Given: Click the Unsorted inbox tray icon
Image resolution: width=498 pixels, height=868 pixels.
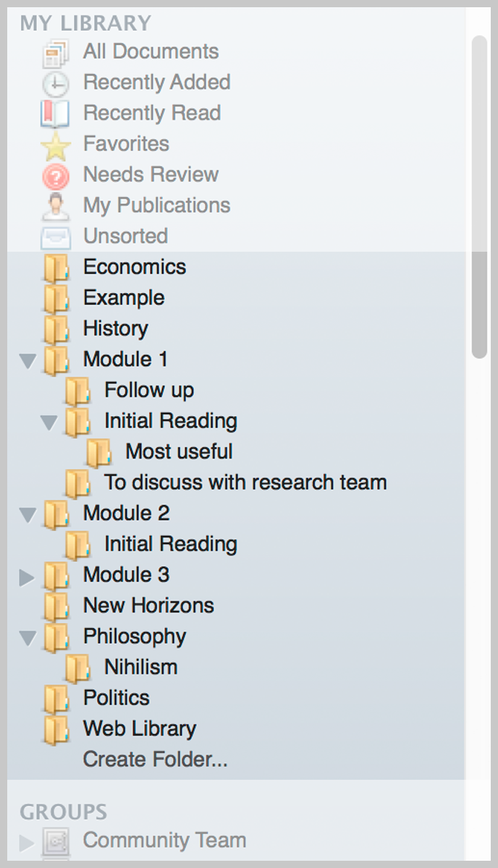Looking at the screenshot, I should [x=56, y=237].
